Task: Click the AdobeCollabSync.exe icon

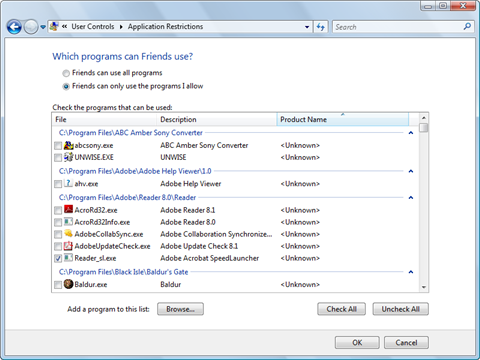Action: click(x=68, y=234)
